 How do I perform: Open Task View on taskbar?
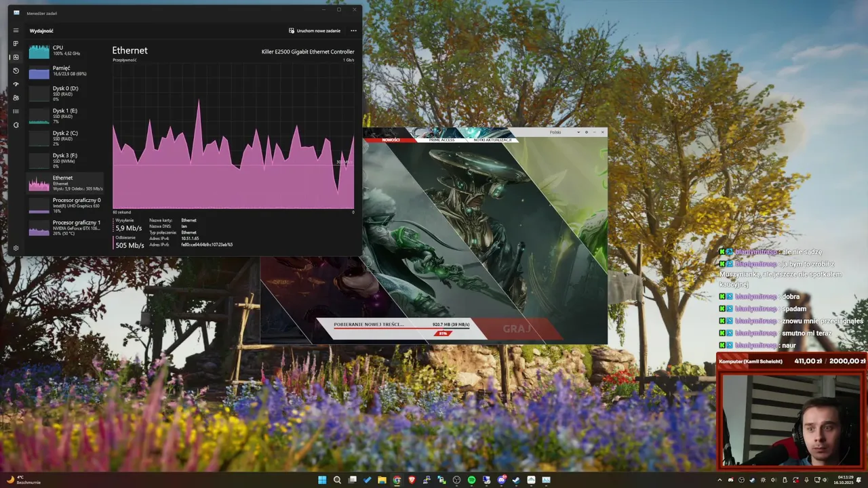point(353,480)
